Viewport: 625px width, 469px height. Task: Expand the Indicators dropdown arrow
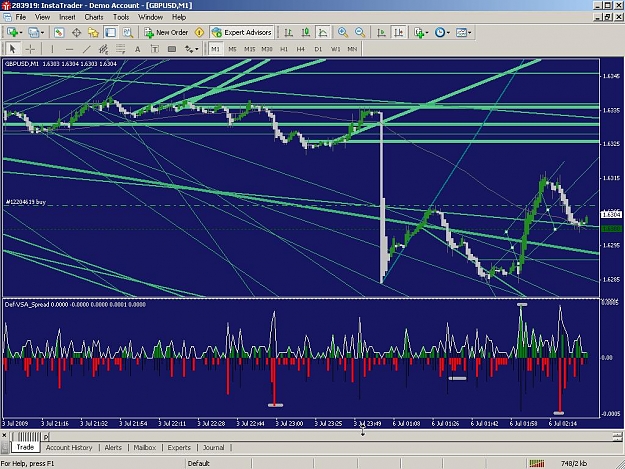pyautogui.click(x=427, y=33)
